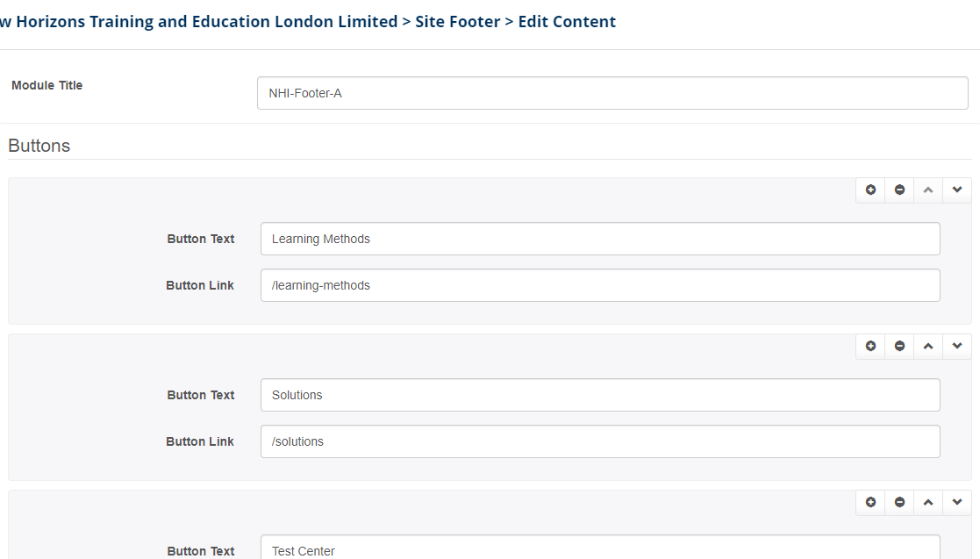
Task: Move Solutions row up
Action: tap(928, 347)
